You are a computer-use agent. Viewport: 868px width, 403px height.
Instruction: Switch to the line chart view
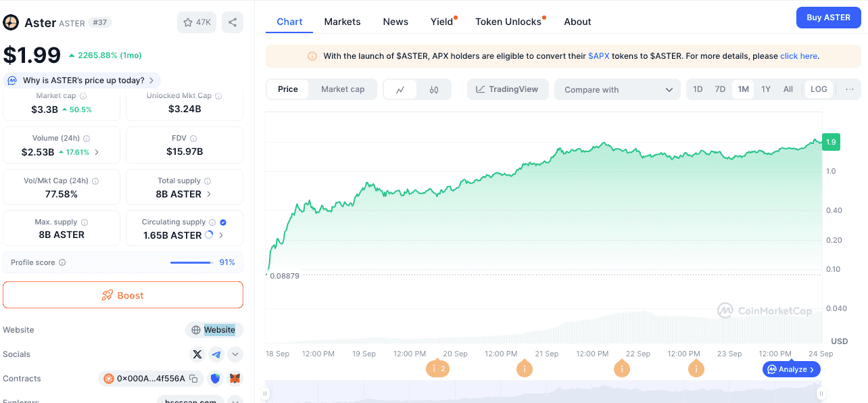tap(401, 89)
